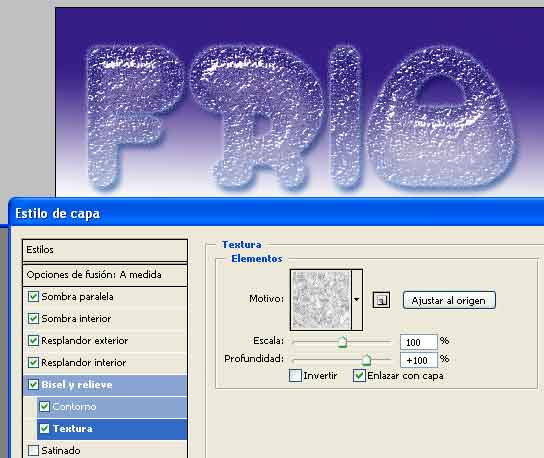Toggle the Sombra interior checkbox
This screenshot has width=544, height=458.
[x=33, y=319]
